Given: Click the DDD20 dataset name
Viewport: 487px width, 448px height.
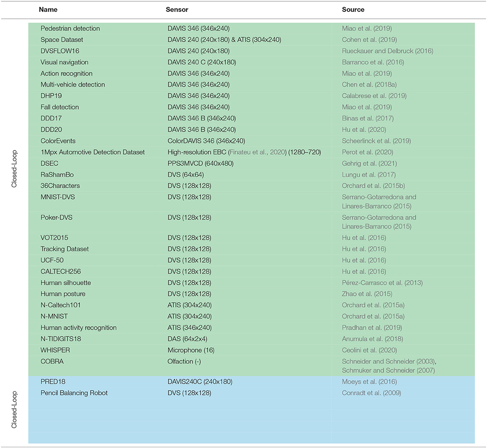Looking at the screenshot, I should click(x=51, y=129).
